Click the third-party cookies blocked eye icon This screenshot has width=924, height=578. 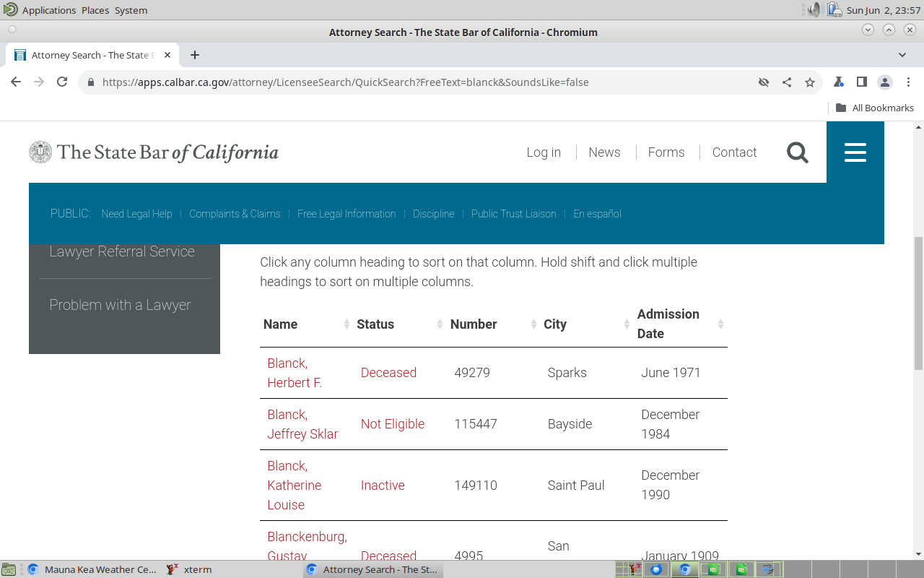pos(764,82)
